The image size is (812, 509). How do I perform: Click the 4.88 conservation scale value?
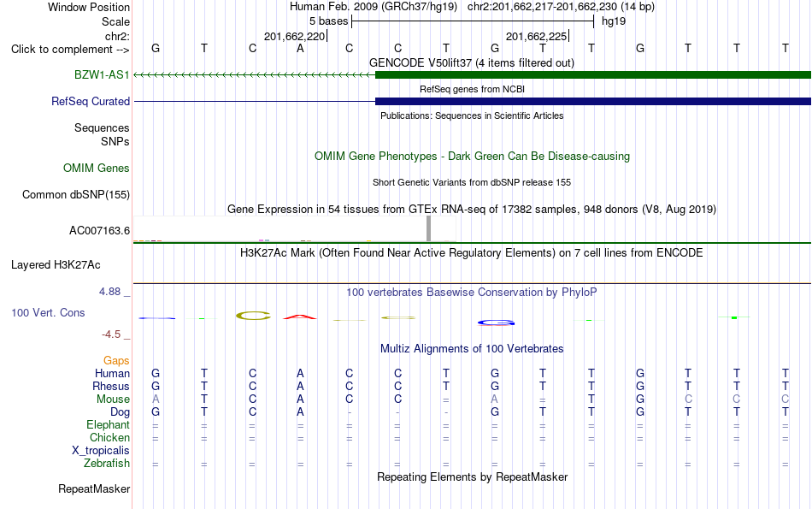[109, 292]
